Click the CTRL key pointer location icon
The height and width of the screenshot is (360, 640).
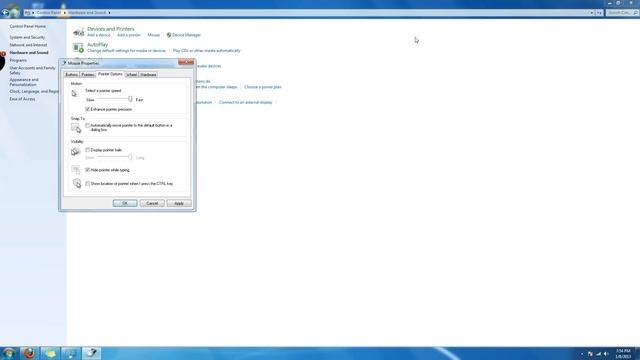[x=77, y=183]
